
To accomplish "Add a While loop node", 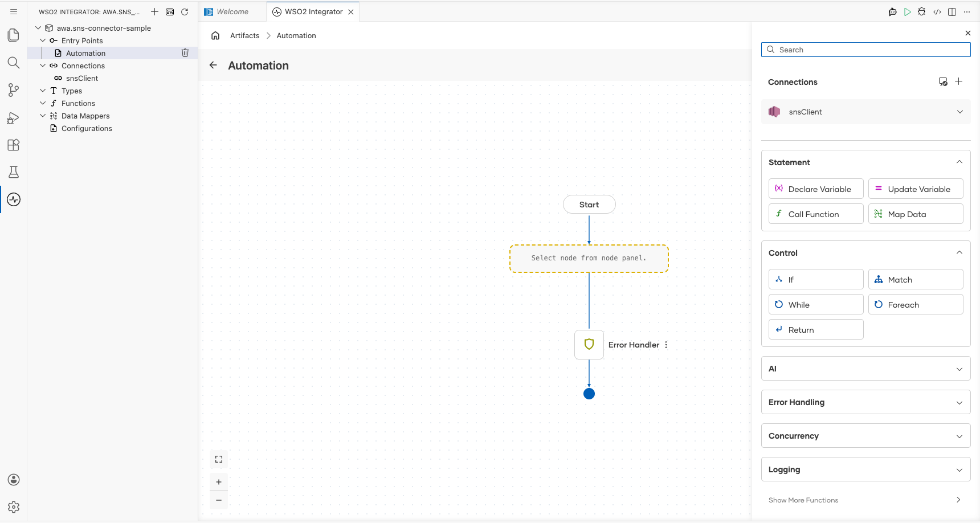I will coord(816,305).
